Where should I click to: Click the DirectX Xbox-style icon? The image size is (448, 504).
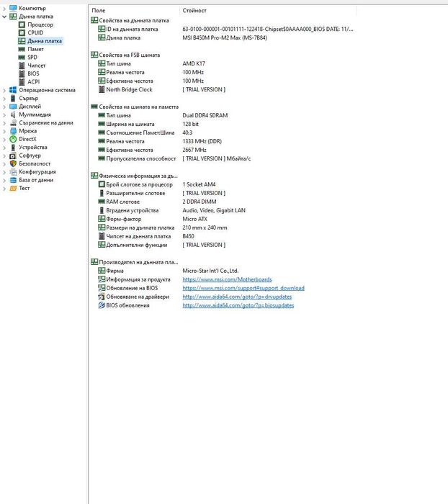(13, 139)
